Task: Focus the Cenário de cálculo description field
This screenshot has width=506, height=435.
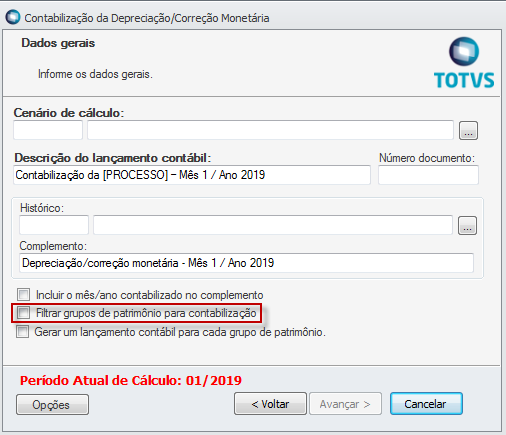Action: [270, 130]
